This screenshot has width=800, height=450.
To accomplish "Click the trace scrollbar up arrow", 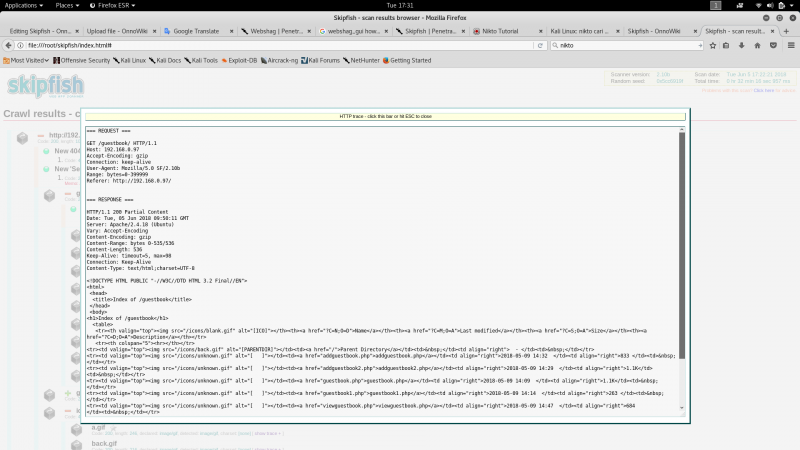I will (x=682, y=131).
